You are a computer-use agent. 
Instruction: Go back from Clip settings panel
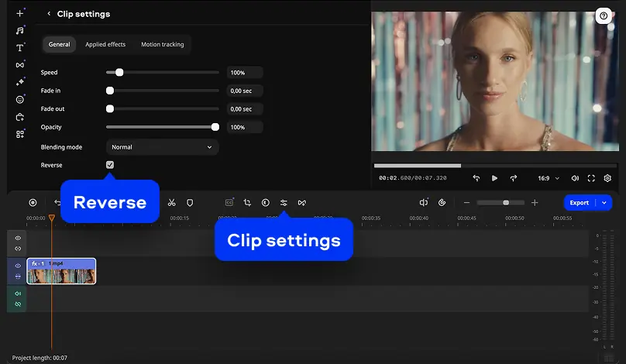(x=49, y=14)
